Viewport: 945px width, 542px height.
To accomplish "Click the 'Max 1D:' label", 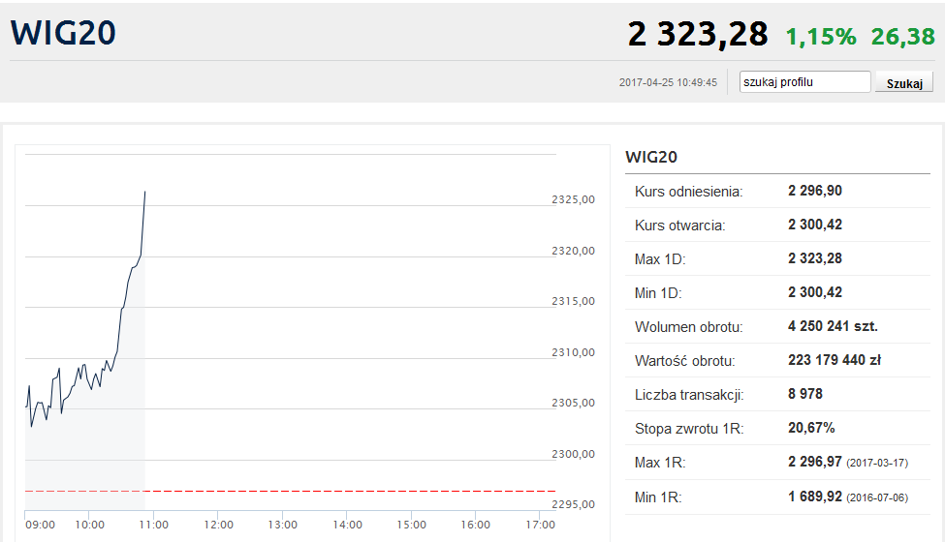I will pyautogui.click(x=660, y=259).
